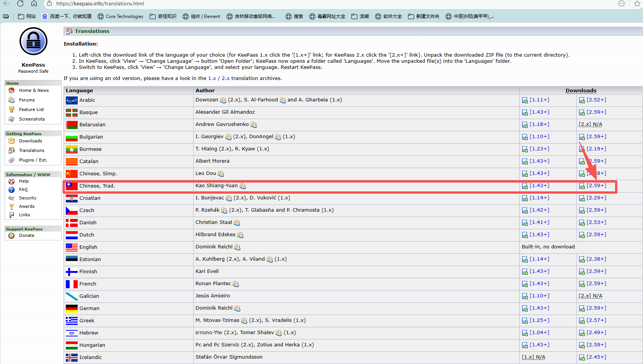643x364 pixels.
Task: Open the 奇怪知识 bookmark folder
Action: [163, 16]
